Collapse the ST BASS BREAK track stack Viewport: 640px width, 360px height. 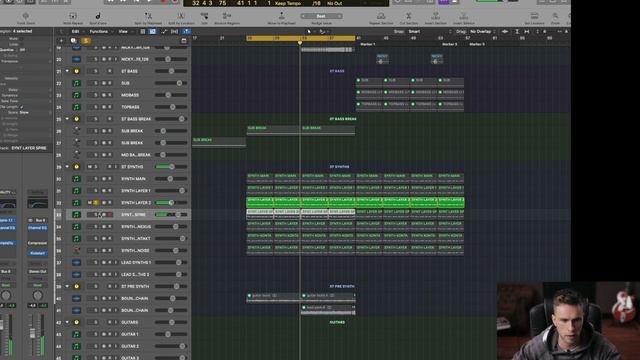pos(67,119)
